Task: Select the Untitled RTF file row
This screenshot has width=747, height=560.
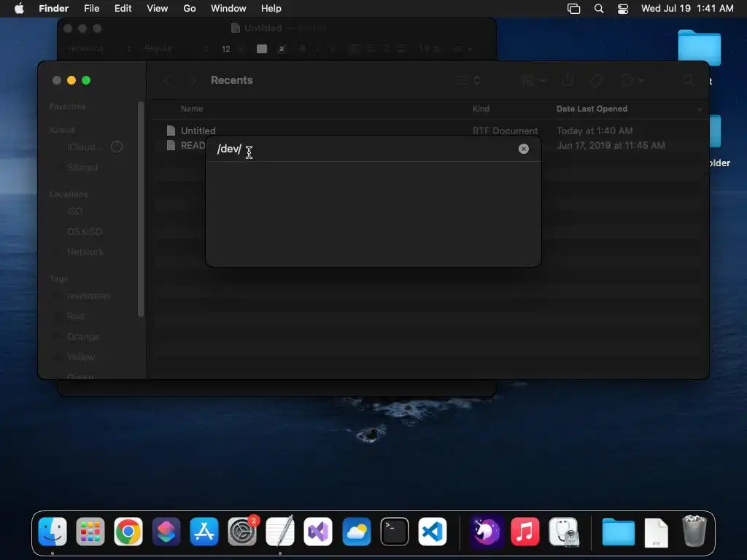Action: [427, 131]
